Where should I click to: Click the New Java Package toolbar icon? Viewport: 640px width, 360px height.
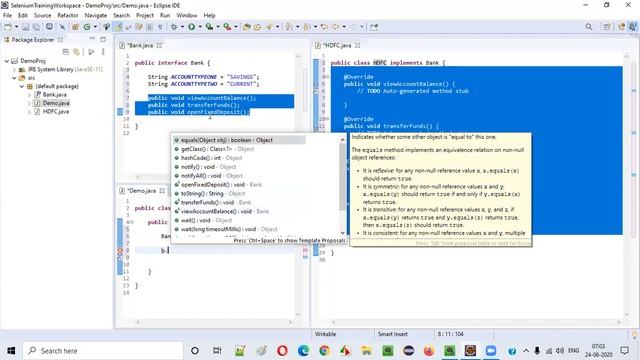[x=75, y=27]
